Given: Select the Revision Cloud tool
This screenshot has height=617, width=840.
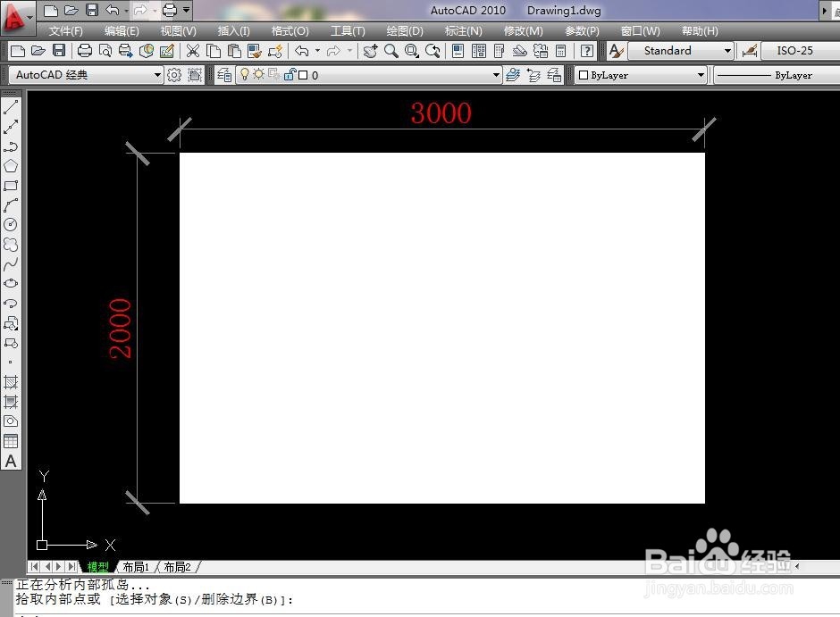Looking at the screenshot, I should click(11, 245).
